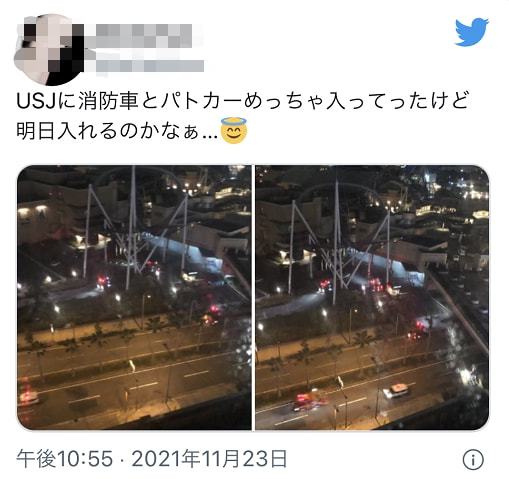The width and height of the screenshot is (509, 479).
Task: Open the left night photo of USJ
Action: pyautogui.click(x=134, y=297)
